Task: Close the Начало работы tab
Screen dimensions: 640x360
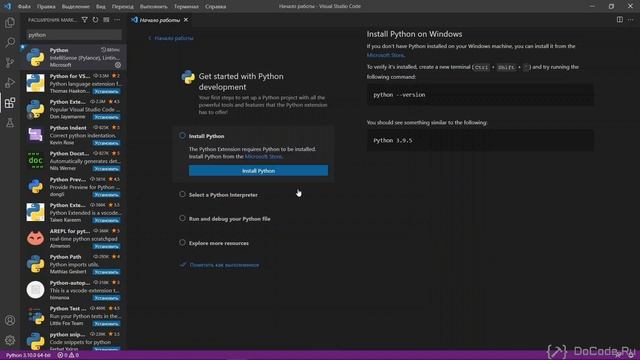Action: [x=186, y=20]
